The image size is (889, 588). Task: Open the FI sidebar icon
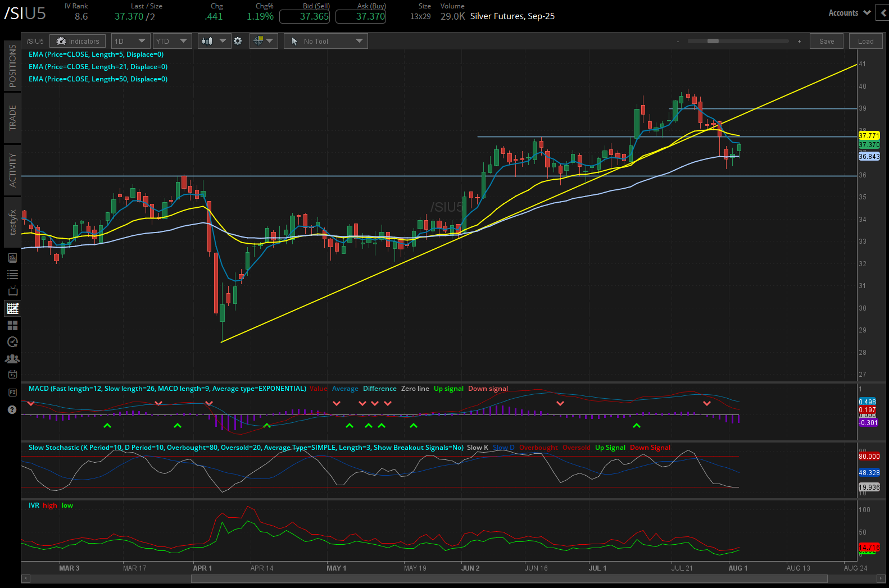click(12, 392)
